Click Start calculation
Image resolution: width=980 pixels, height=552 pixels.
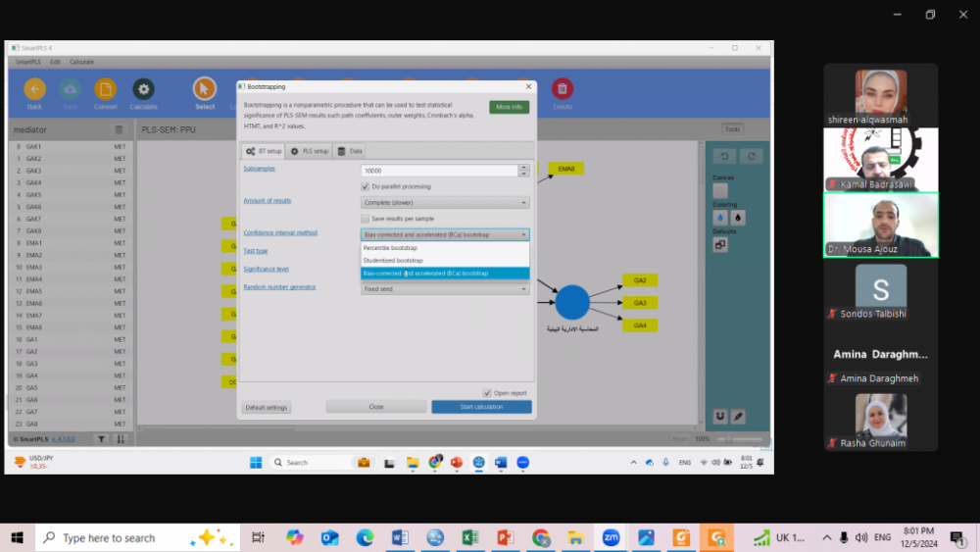click(481, 407)
